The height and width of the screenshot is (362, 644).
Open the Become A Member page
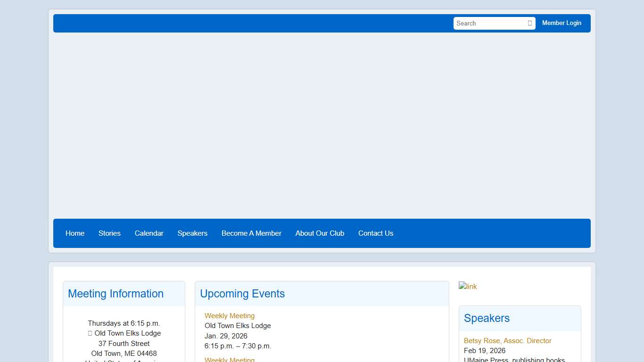pyautogui.click(x=251, y=233)
